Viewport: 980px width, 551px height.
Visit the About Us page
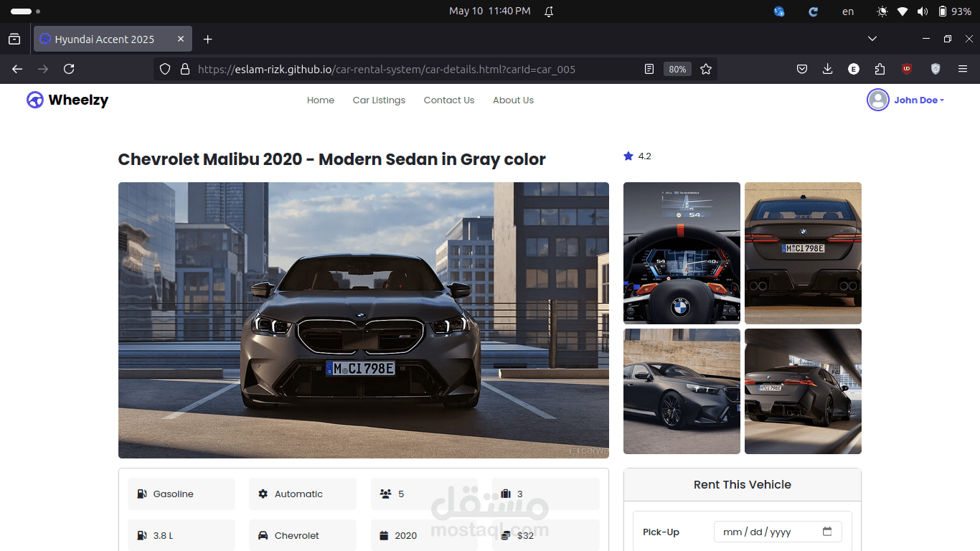click(x=513, y=100)
